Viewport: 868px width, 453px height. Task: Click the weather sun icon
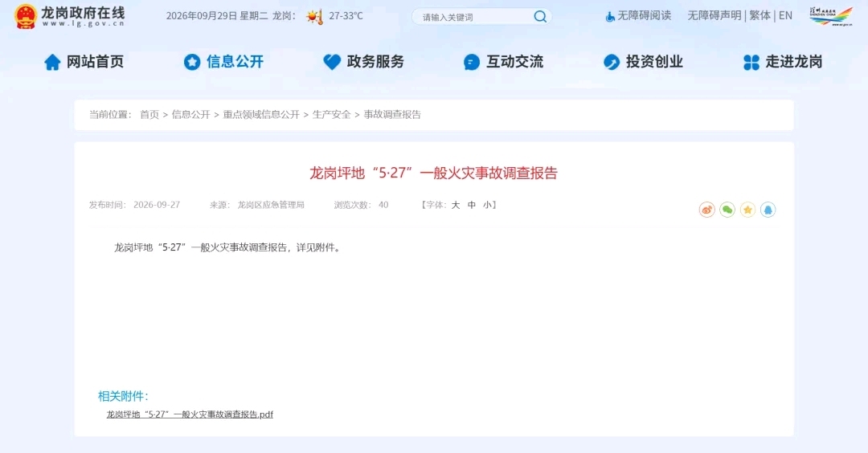314,17
